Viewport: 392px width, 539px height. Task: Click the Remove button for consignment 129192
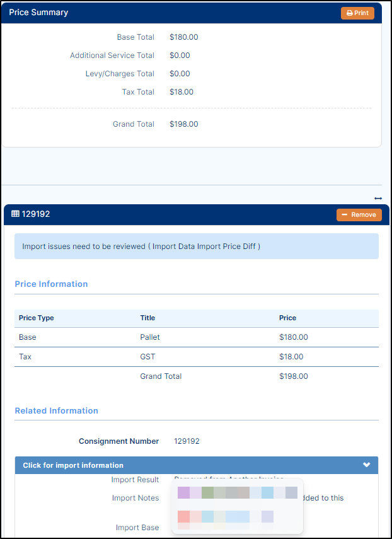point(359,215)
